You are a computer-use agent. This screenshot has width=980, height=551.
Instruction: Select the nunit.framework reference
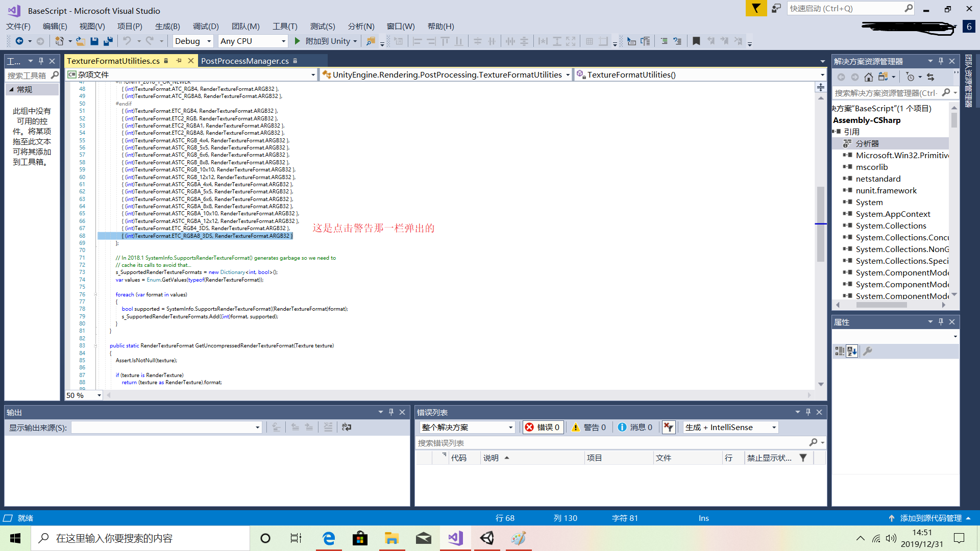coord(886,190)
